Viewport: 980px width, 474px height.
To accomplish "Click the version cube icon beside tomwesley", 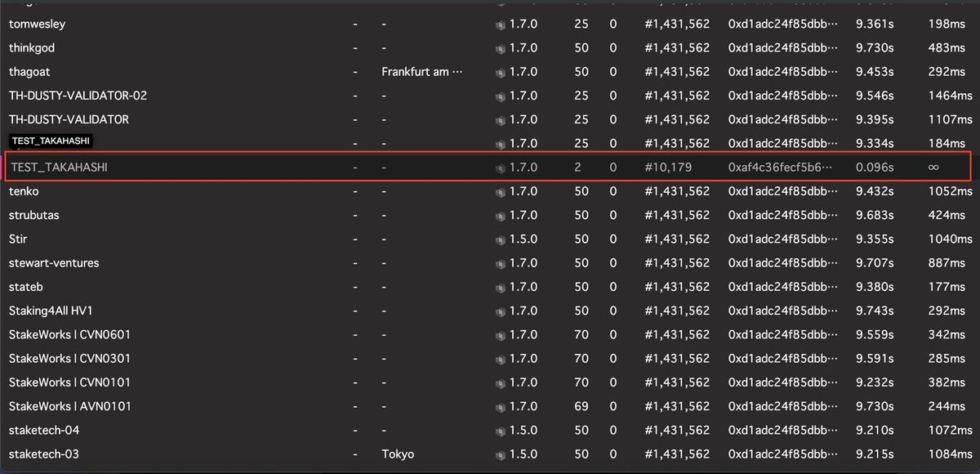I will [501, 25].
